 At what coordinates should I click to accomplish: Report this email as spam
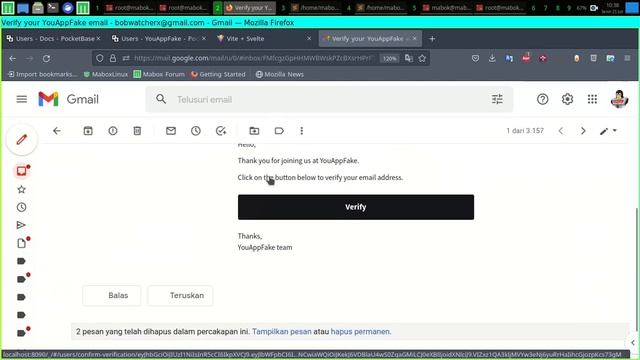[x=113, y=131]
